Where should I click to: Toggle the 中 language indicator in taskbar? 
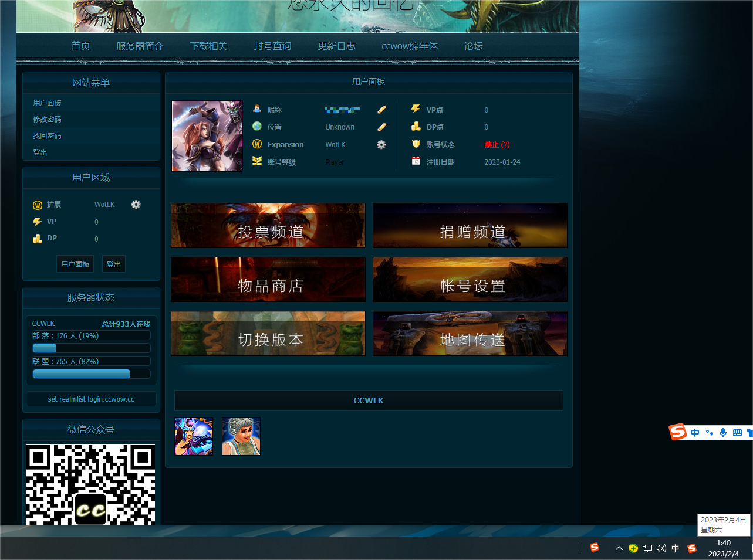[x=676, y=548]
